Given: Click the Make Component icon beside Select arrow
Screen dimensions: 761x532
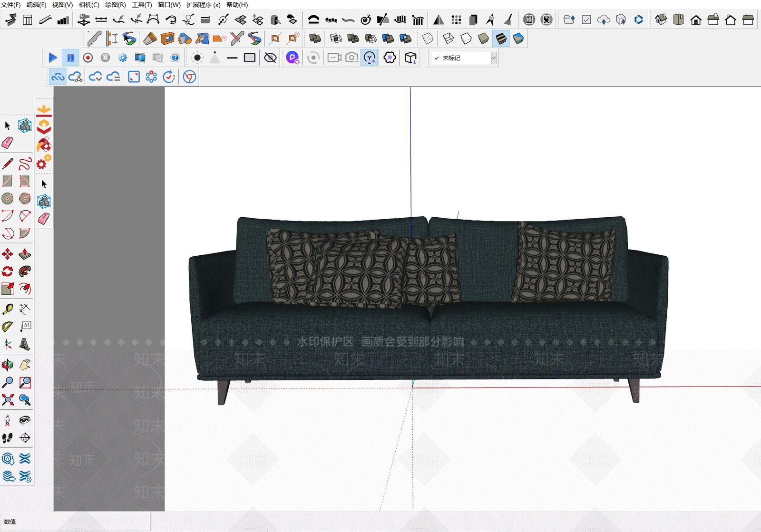Looking at the screenshot, I should 25,126.
